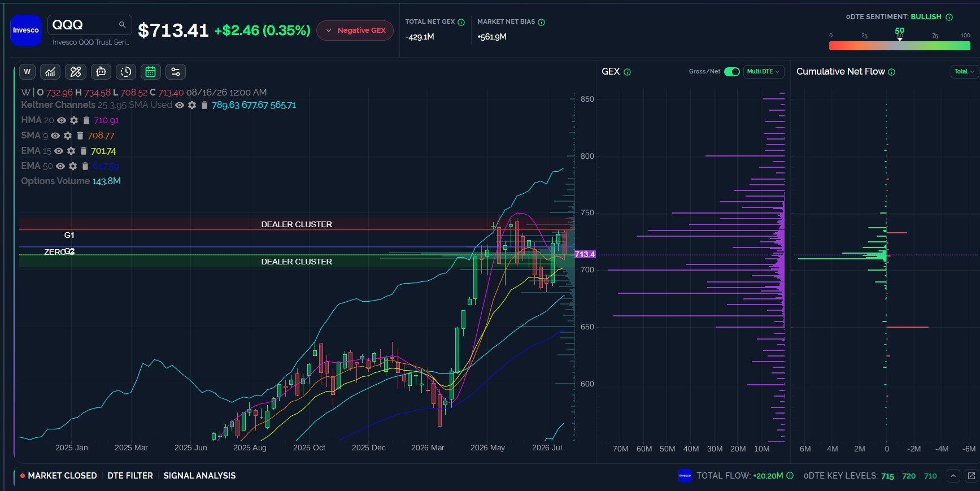
Task: Open panel in new window icon
Action: click(x=972, y=476)
